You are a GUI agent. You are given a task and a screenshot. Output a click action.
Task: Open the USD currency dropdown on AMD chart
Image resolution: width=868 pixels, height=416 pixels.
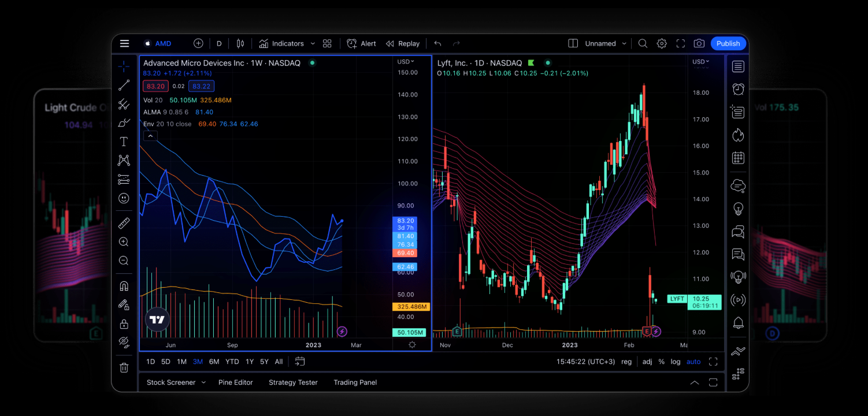pos(406,61)
